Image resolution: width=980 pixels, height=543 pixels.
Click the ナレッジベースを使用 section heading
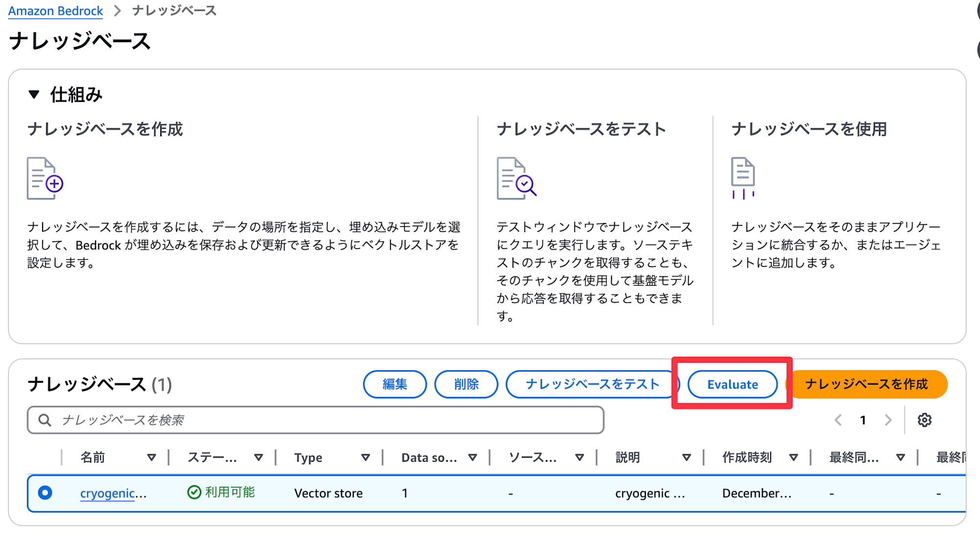(x=809, y=129)
